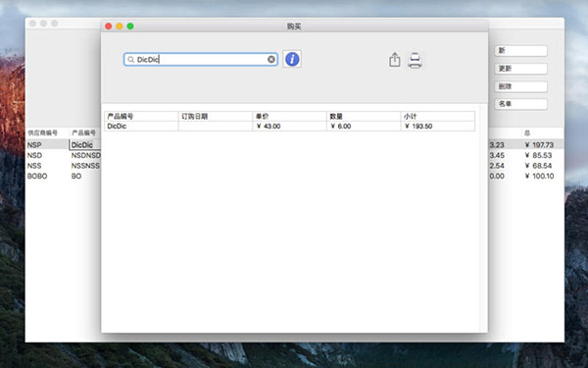Click the ¥ 85.53 total in back window

pos(539,155)
